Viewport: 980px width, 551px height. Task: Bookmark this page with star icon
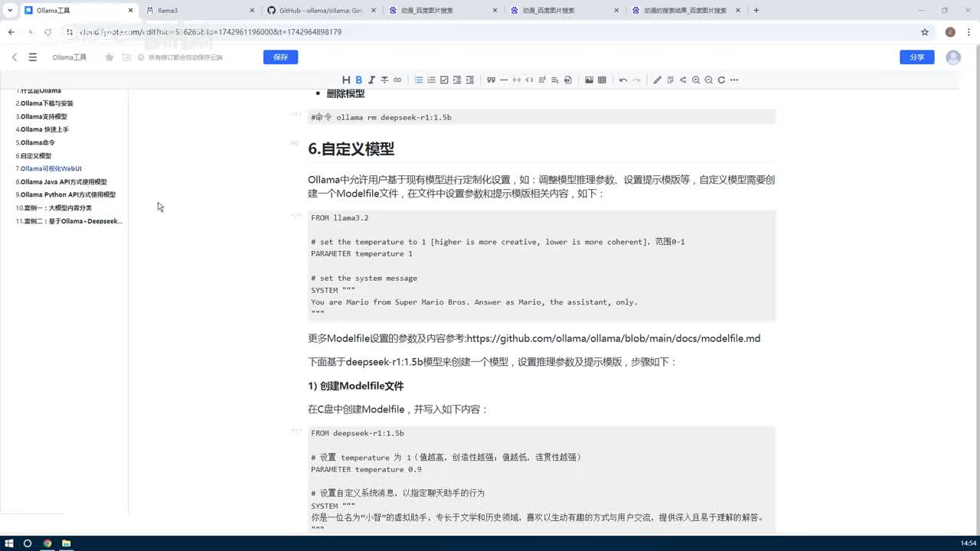(925, 32)
